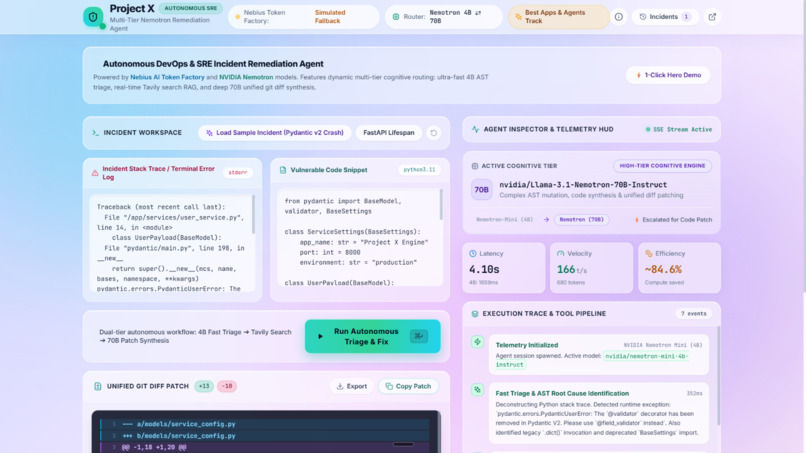Screen dimensions: 806x453
Task: Open the info circle icon in header
Action: (x=618, y=17)
